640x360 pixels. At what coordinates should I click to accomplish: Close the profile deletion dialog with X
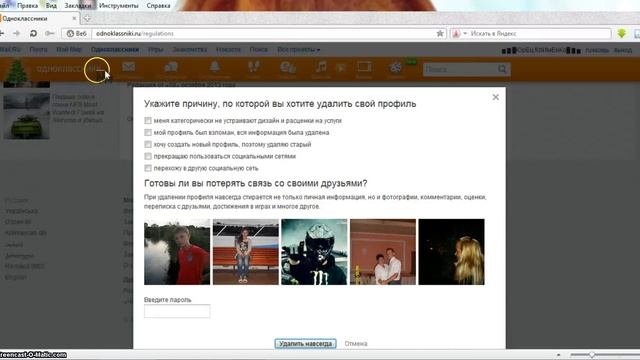[496, 97]
